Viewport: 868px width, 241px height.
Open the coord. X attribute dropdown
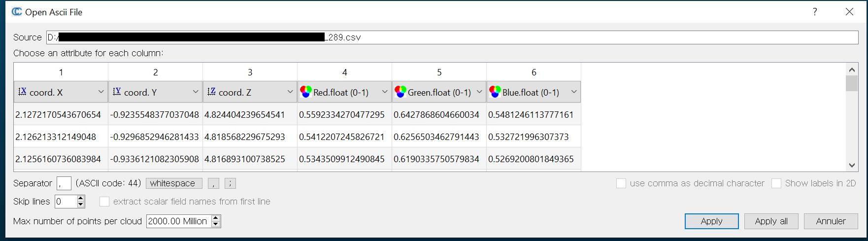[61, 92]
